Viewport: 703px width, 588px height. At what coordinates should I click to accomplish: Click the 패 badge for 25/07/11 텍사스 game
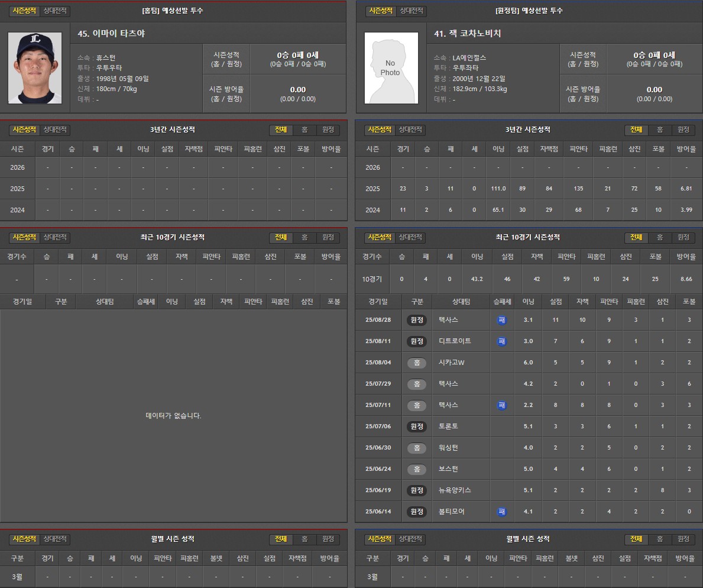pos(501,405)
